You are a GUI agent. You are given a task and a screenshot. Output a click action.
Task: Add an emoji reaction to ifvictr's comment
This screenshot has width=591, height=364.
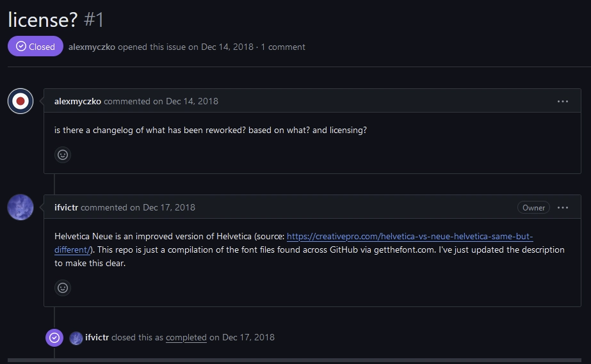pos(63,287)
